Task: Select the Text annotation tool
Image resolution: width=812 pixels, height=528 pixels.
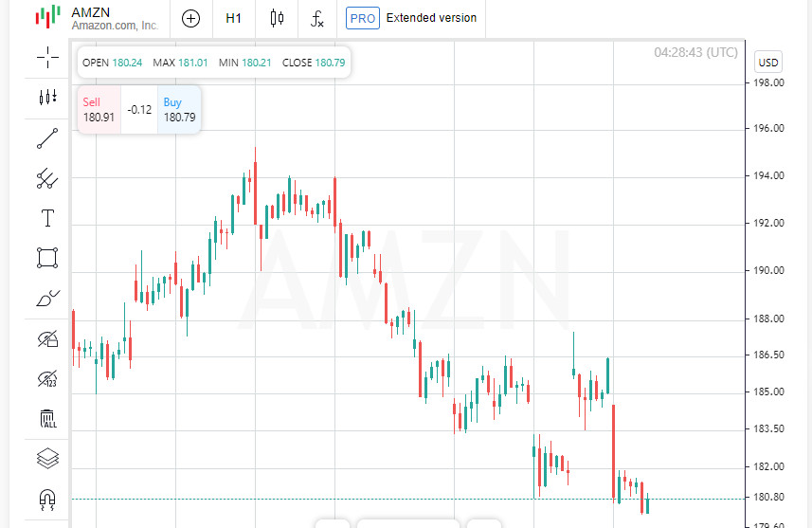Action: [47, 218]
